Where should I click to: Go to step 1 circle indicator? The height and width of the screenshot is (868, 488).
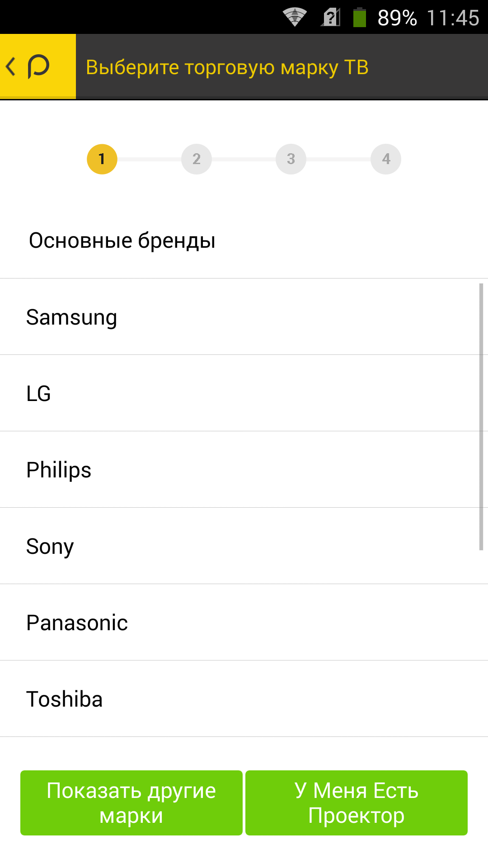click(x=102, y=159)
